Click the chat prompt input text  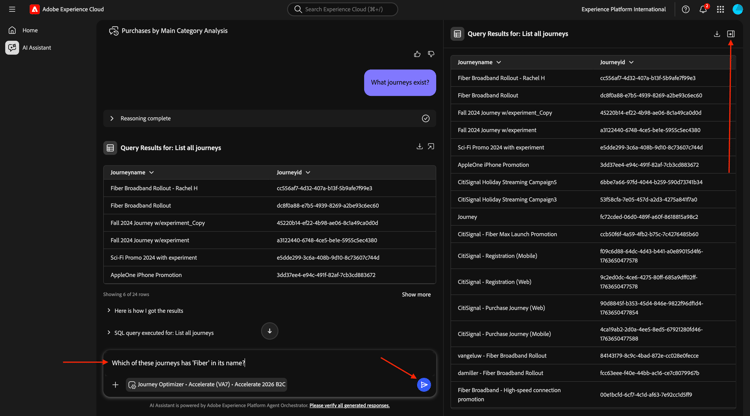(x=178, y=363)
